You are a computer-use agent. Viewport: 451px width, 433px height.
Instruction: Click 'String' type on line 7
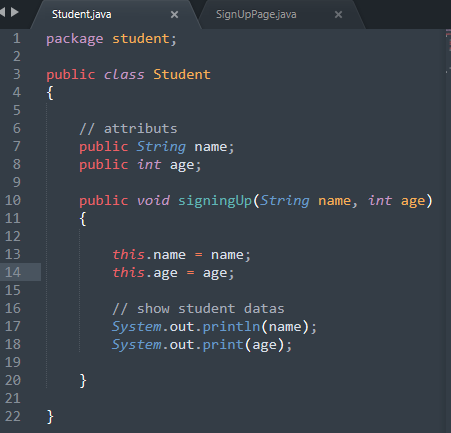pyautogui.click(x=161, y=147)
